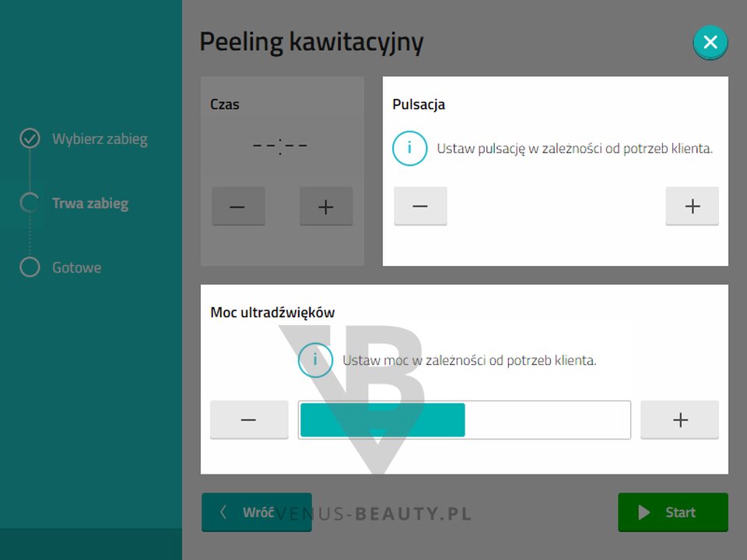The image size is (747, 560).
Task: Raise Moc ultradźwięków with plus button
Action: point(680,419)
